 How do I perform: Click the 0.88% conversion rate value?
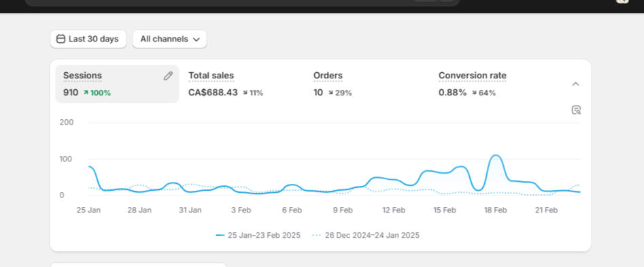(453, 93)
